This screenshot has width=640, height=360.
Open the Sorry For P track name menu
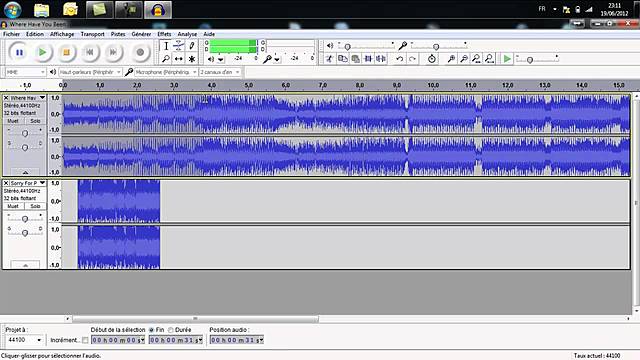(28, 183)
